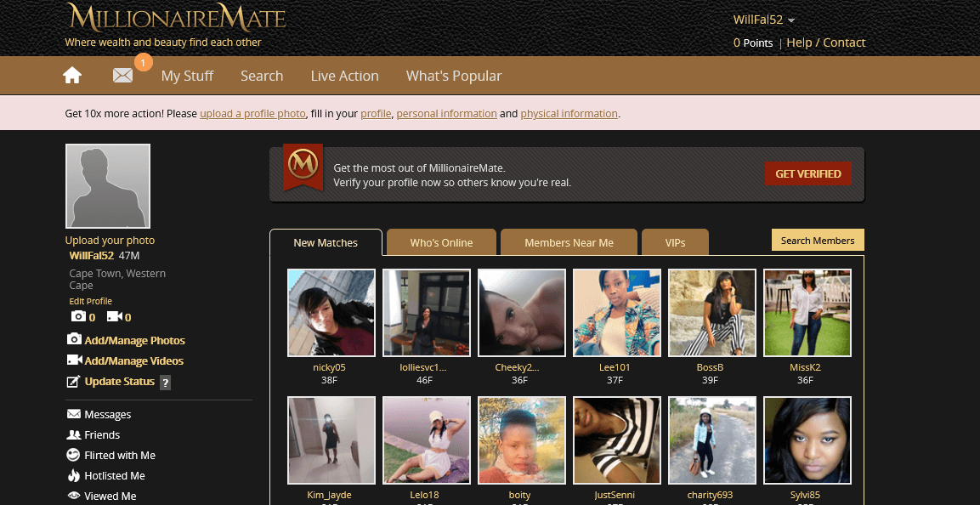Click the Edit Profile link
980x505 pixels.
click(91, 301)
